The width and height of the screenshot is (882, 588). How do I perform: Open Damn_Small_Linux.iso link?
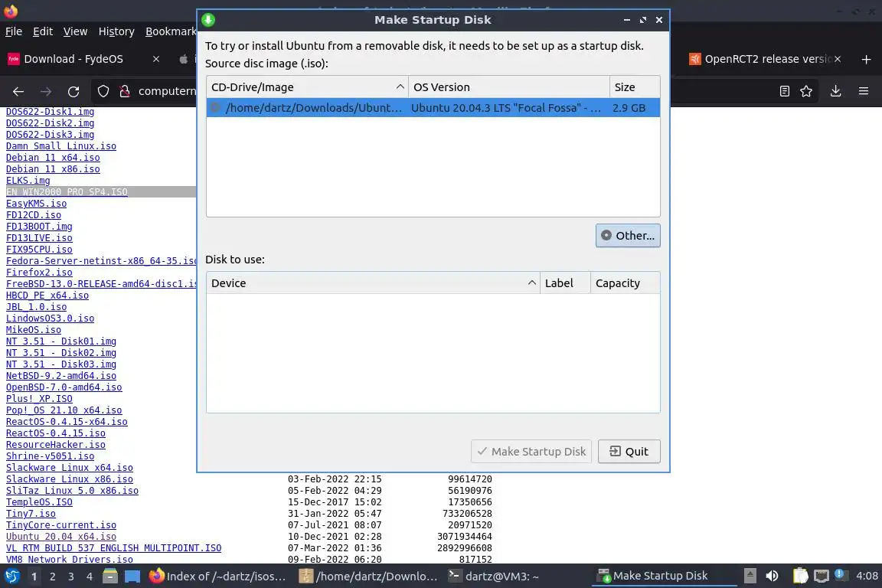(61, 146)
